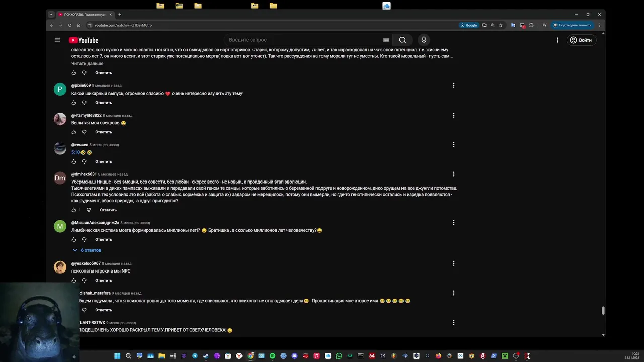Open the tab search dropdown arrow
This screenshot has height=362, width=644.
point(51,15)
